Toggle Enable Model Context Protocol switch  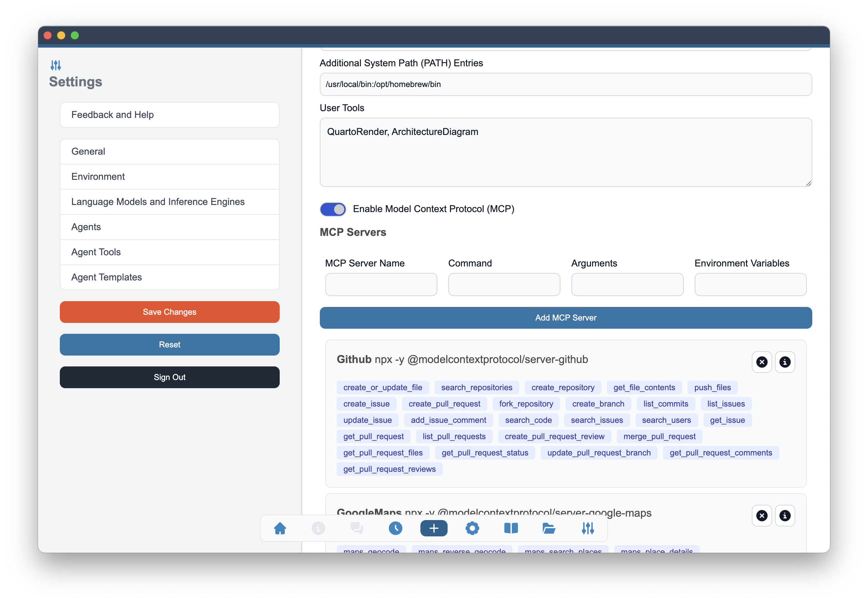[333, 209]
